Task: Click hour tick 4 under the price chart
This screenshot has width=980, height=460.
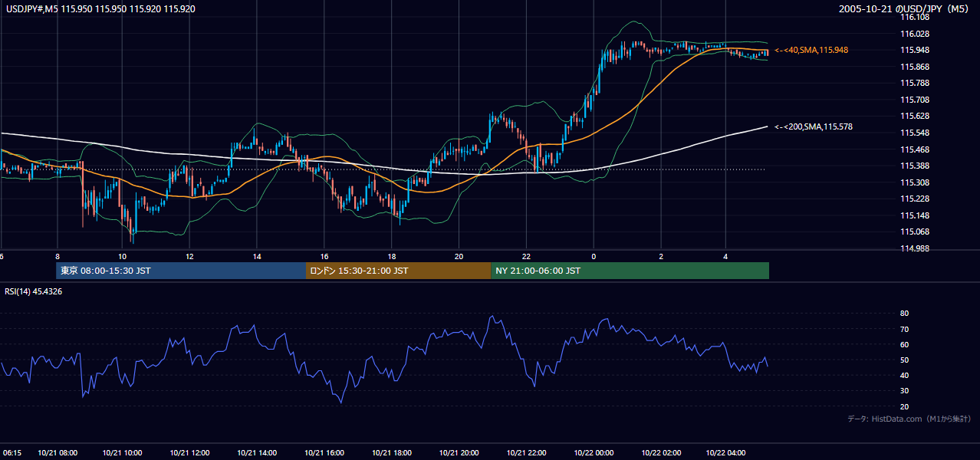Action: pos(727,256)
